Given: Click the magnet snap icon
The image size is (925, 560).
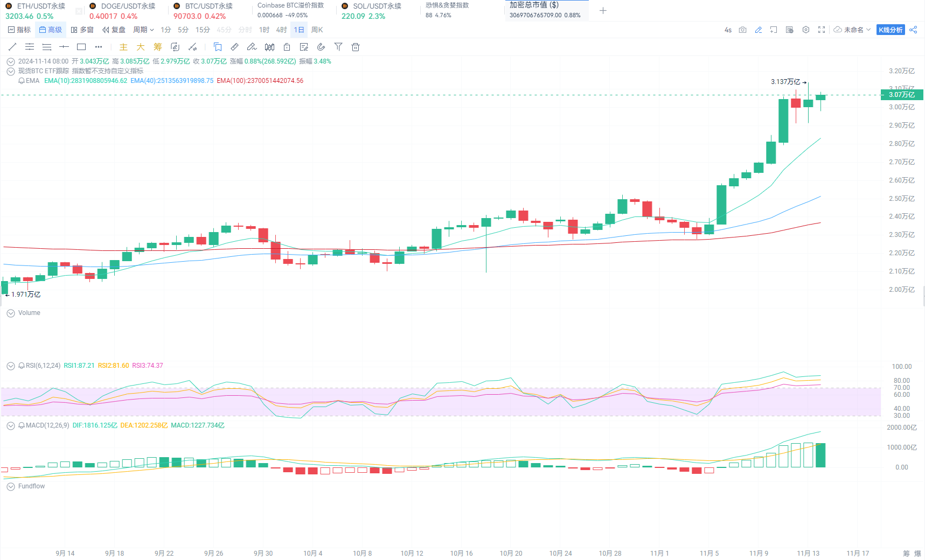Looking at the screenshot, I should [321, 47].
